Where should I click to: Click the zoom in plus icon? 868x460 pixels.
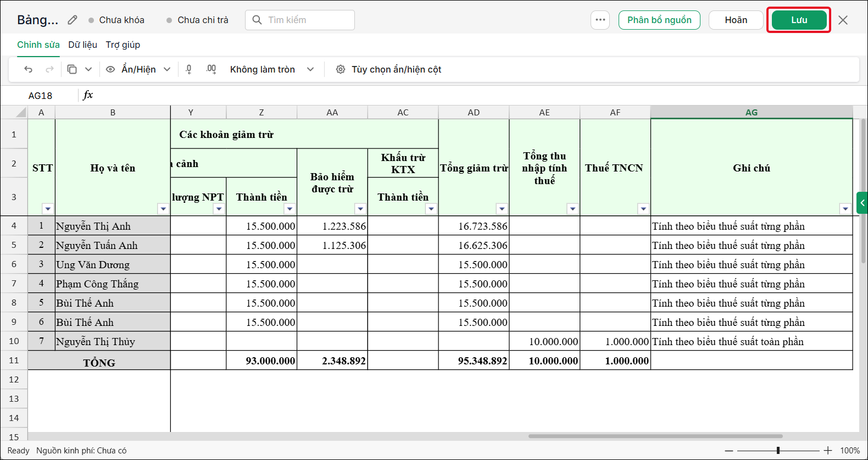tap(828, 451)
